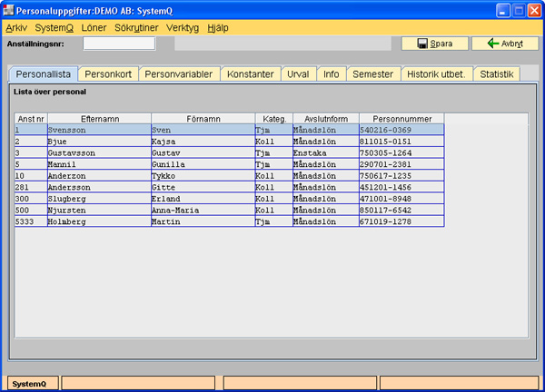The image size is (545, 392).
Task: Open the Konstanter tab
Action: tap(250, 74)
